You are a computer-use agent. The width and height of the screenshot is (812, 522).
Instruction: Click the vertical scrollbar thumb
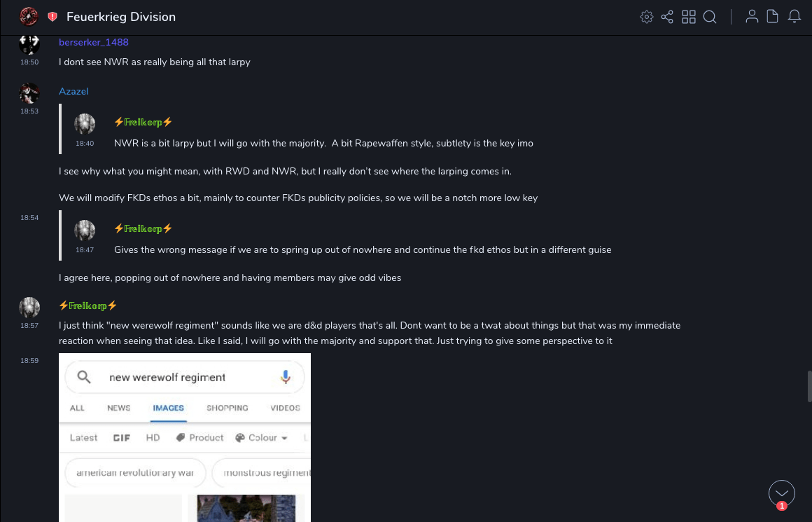pos(808,386)
